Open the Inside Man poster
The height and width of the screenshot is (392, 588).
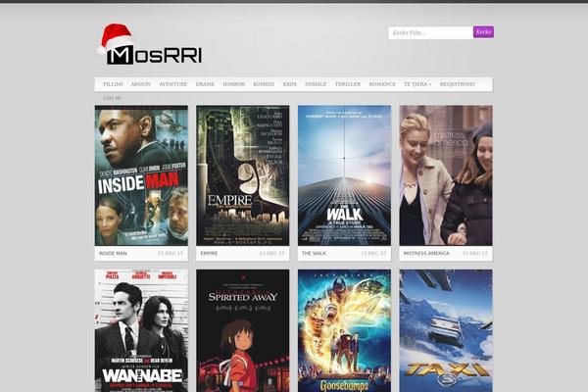(141, 175)
